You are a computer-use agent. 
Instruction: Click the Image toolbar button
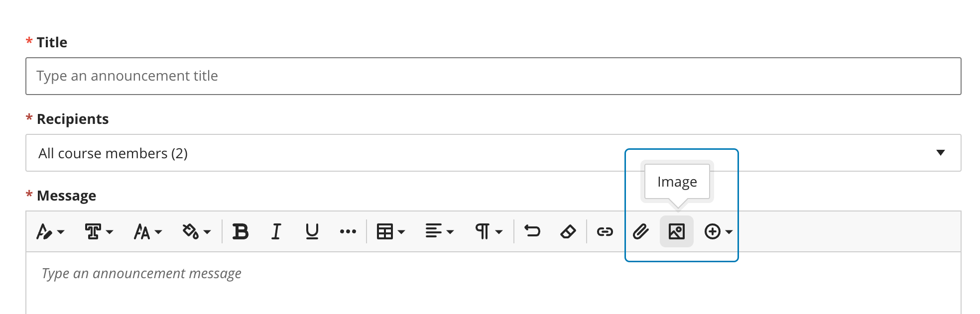point(677,231)
